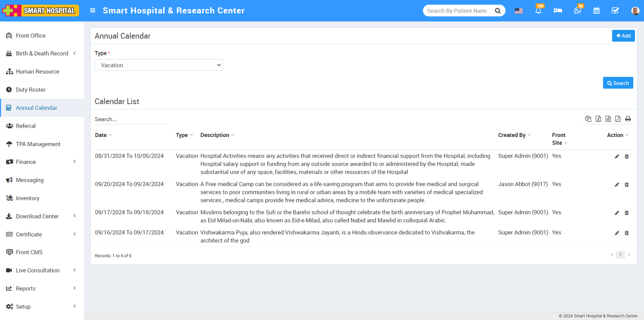644x320 pixels.
Task: Edit the 08/31/2024 vacation entry
Action: tap(617, 156)
